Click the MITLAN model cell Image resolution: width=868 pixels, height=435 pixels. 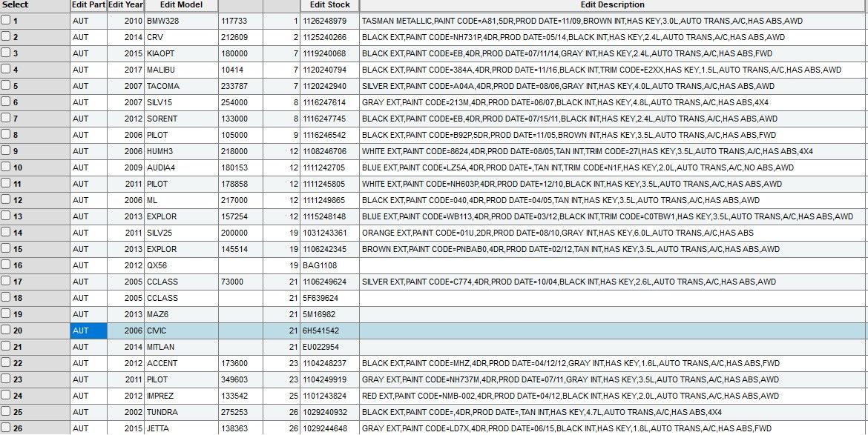click(x=181, y=347)
